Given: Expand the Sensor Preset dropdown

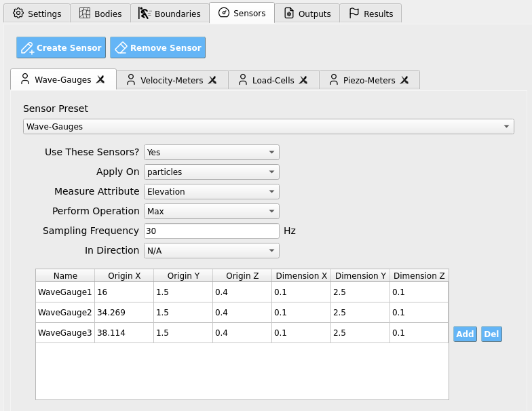Looking at the screenshot, I should (x=269, y=126).
